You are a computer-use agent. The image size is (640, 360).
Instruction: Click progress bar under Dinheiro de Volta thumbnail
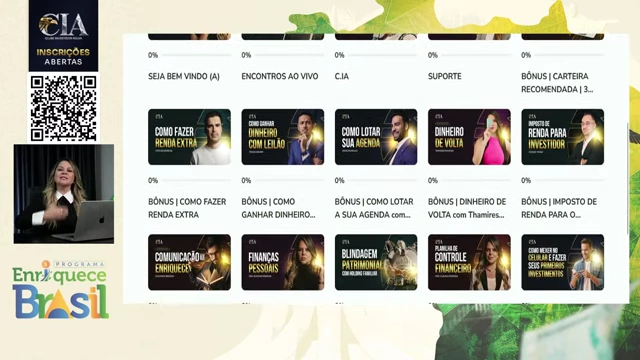point(476,180)
